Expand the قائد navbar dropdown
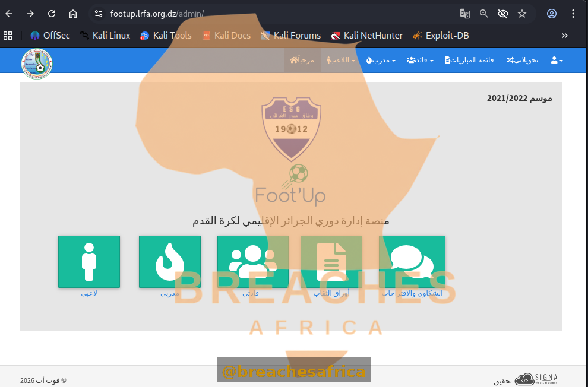Image resolution: width=588 pixels, height=387 pixels. pos(420,61)
